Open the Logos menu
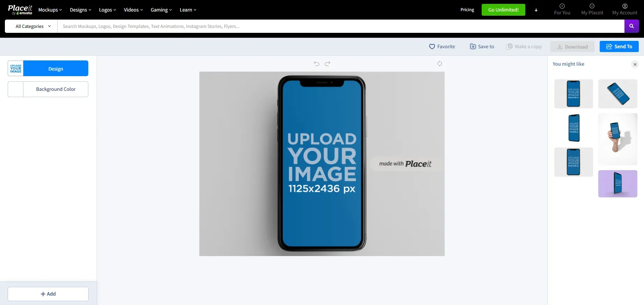Image resolution: width=644 pixels, height=305 pixels. click(107, 10)
